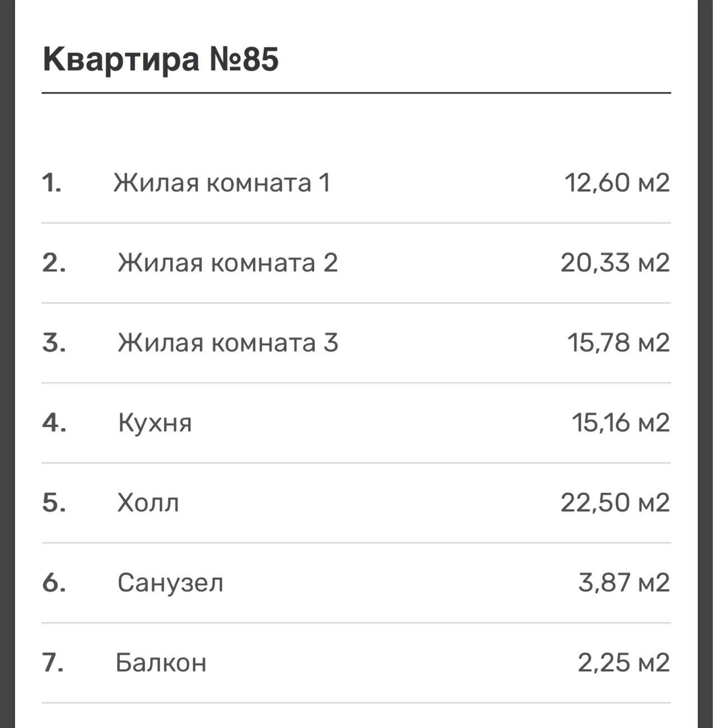
Task: Click the 20,33 м2 area value
Action: click(615, 262)
